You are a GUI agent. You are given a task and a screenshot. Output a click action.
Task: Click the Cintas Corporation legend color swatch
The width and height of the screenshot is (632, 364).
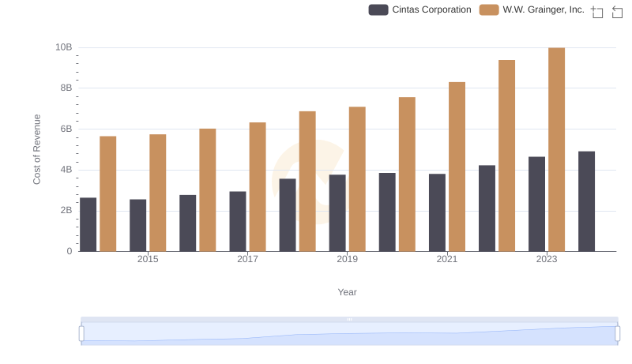coord(378,9)
